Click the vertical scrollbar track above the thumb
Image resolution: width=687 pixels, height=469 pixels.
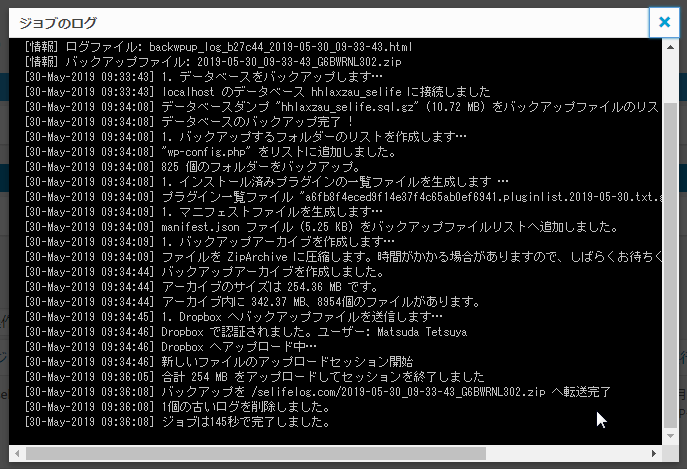click(x=669, y=75)
